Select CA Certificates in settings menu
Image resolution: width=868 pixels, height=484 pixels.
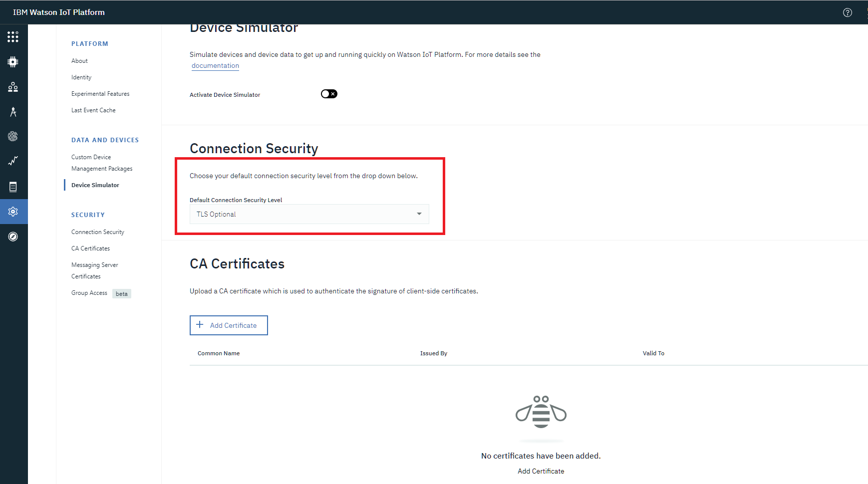pos(90,248)
